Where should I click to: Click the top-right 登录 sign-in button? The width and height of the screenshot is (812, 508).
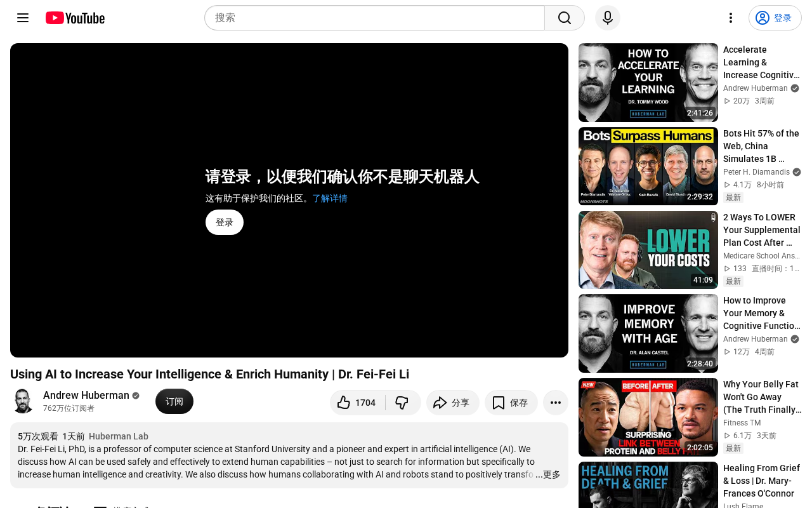pyautogui.click(x=775, y=18)
